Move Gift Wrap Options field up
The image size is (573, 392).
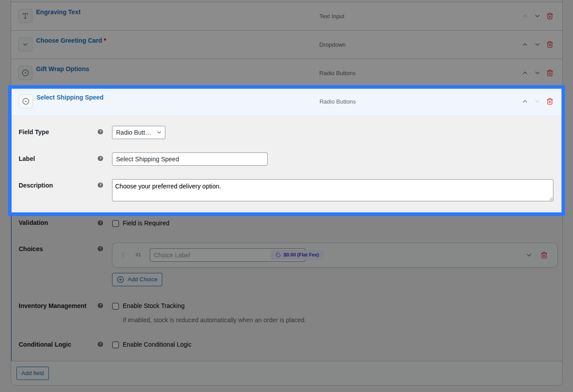coord(525,73)
